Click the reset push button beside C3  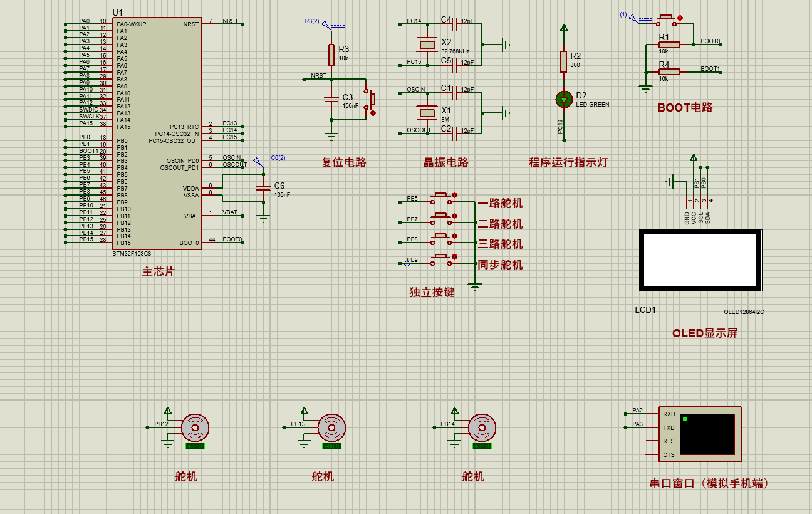[371, 98]
